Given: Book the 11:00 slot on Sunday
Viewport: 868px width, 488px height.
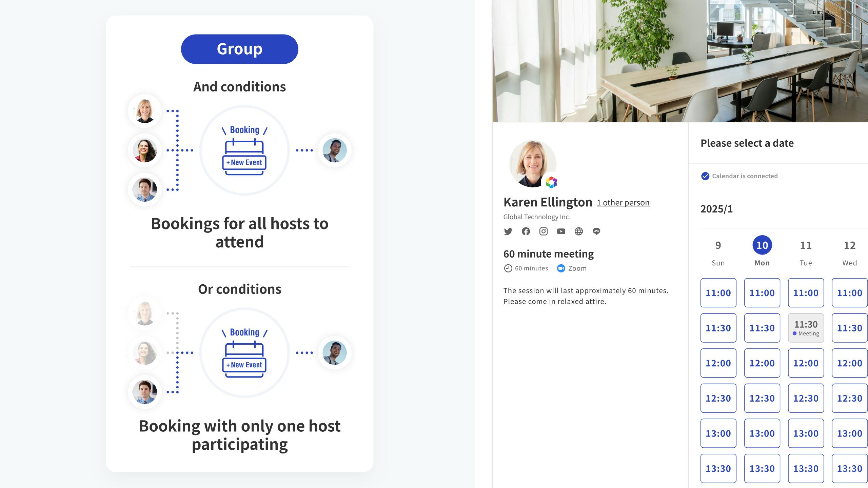Looking at the screenshot, I should [x=718, y=293].
